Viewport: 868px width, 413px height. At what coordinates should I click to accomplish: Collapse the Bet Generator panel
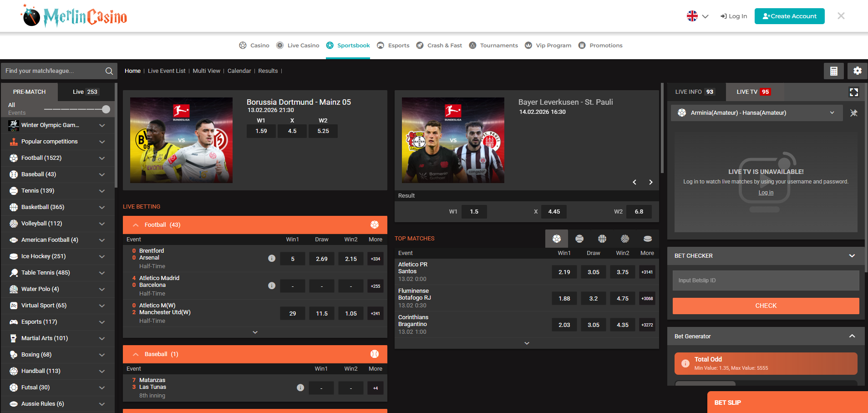(x=852, y=336)
